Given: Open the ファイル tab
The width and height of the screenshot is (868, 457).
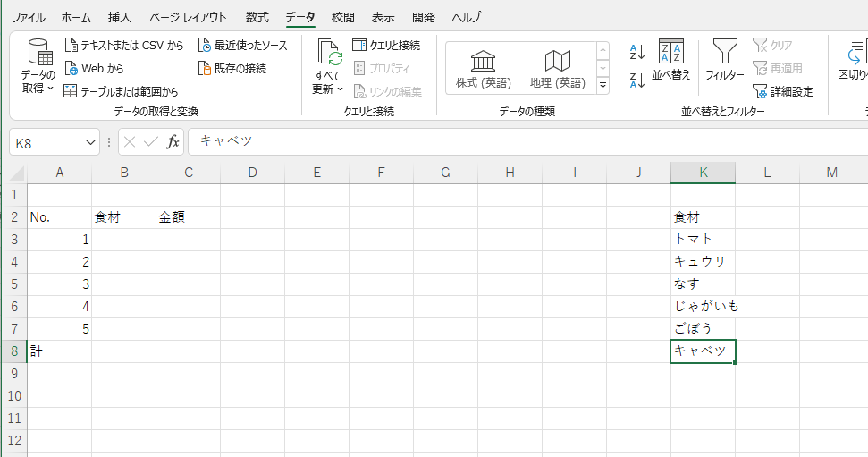Looking at the screenshot, I should pyautogui.click(x=29, y=17).
